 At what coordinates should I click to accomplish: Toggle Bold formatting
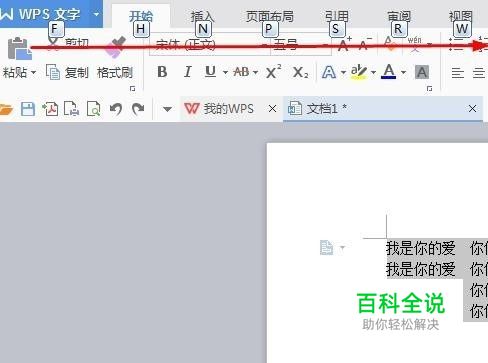click(162, 72)
